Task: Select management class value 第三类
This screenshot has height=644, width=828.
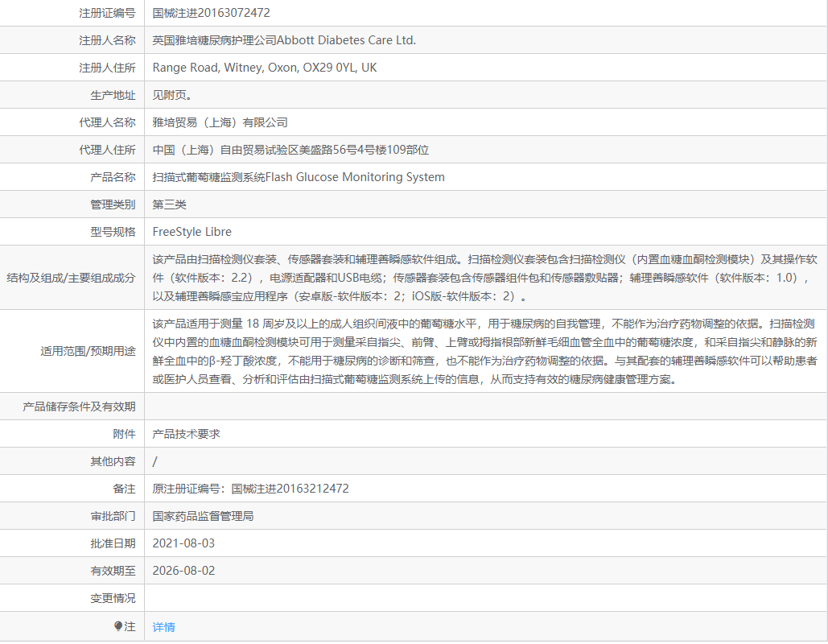Action: point(170,204)
